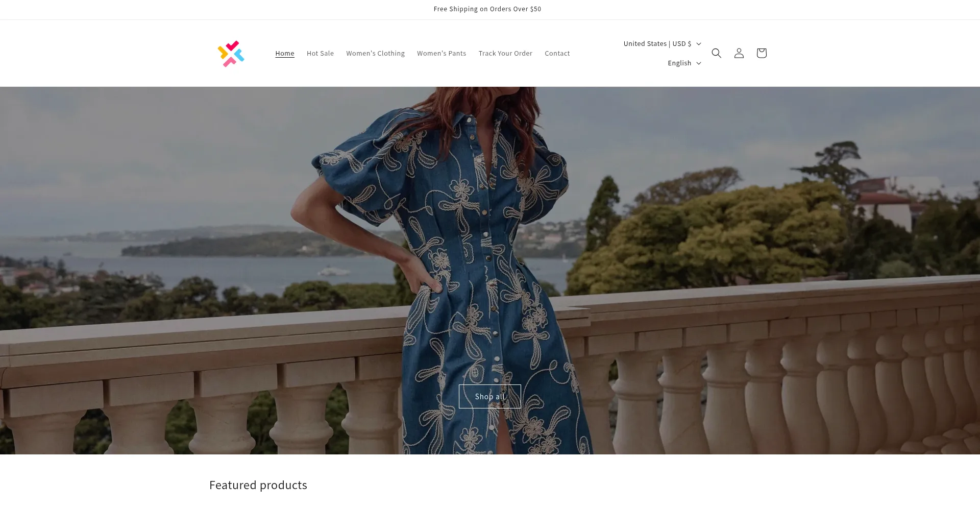Visit the Contact page link
The height and width of the screenshot is (507, 980).
point(557,54)
